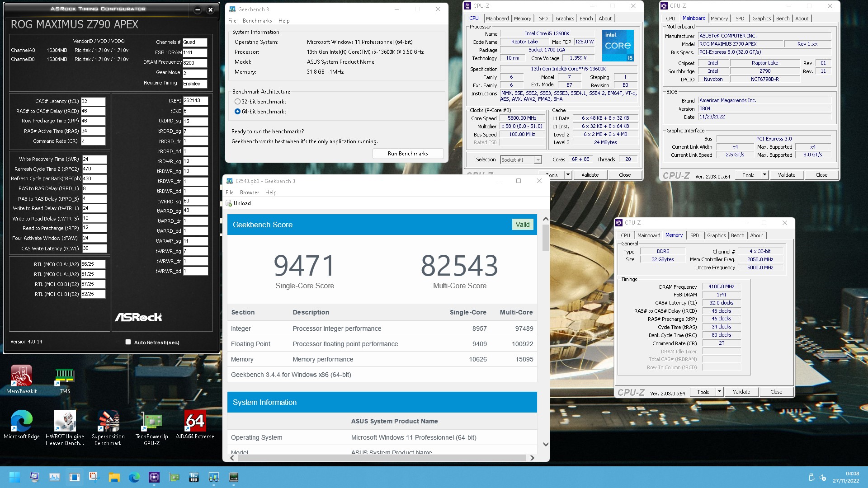Open the taskbar clock and date
868x488 pixels.
click(x=846, y=477)
